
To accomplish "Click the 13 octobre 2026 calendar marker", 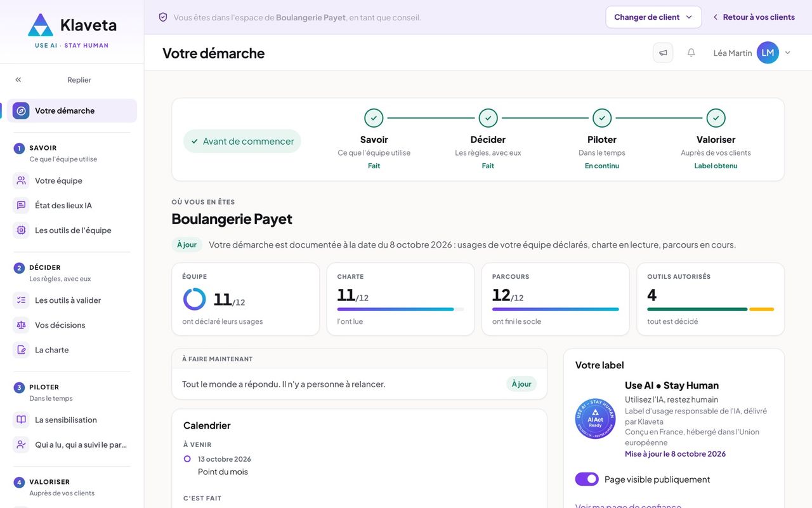I will pos(187,459).
